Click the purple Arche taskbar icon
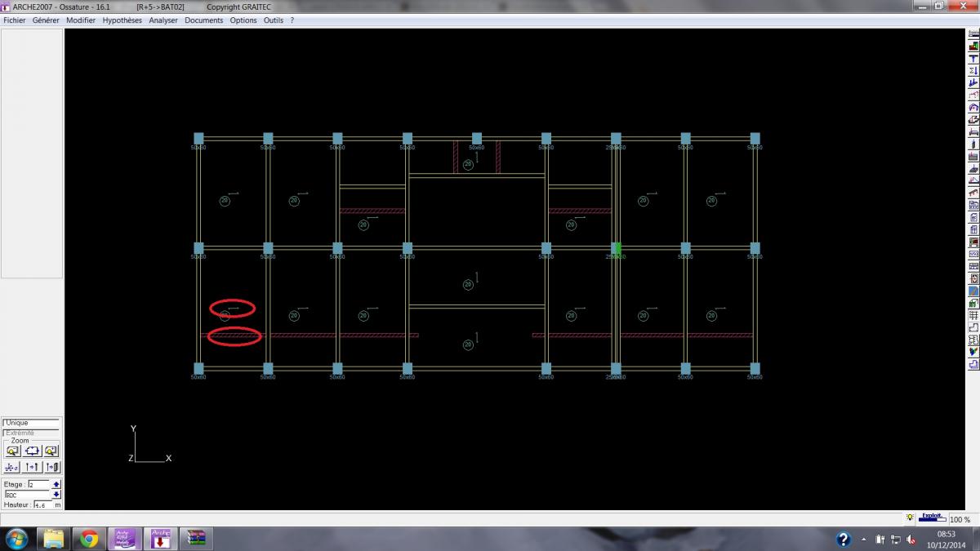Screen dimensions: 980x551 [x=124, y=539]
